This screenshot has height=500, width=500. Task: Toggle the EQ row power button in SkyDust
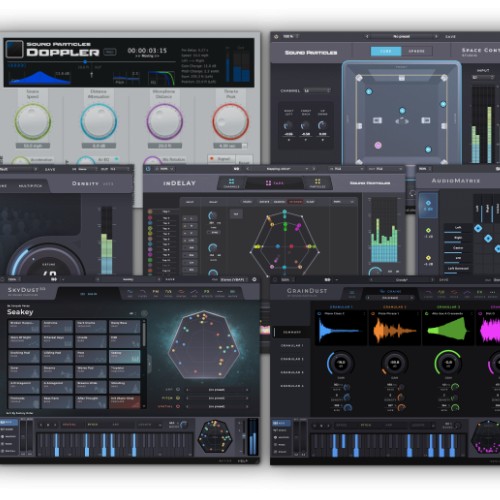178,389
